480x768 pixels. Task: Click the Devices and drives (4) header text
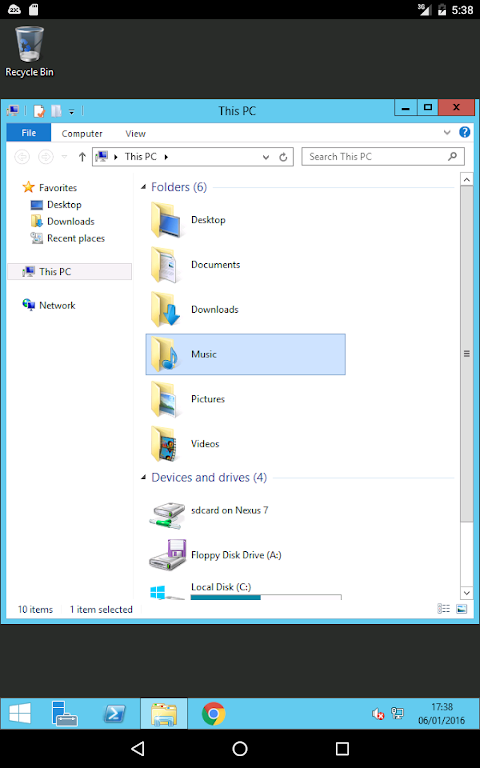pos(209,477)
